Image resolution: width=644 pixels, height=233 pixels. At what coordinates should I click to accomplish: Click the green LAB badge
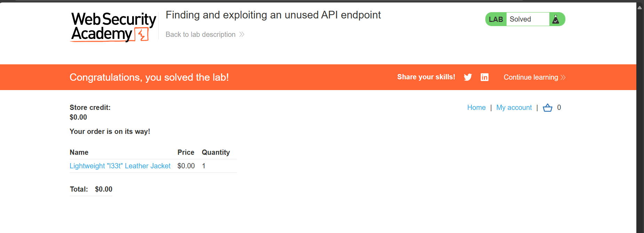[496, 19]
